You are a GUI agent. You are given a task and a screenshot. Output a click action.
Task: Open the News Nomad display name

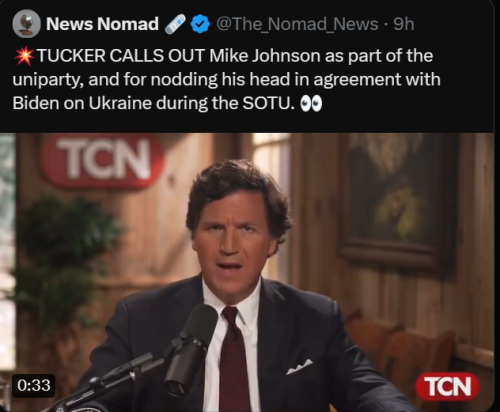[102, 24]
